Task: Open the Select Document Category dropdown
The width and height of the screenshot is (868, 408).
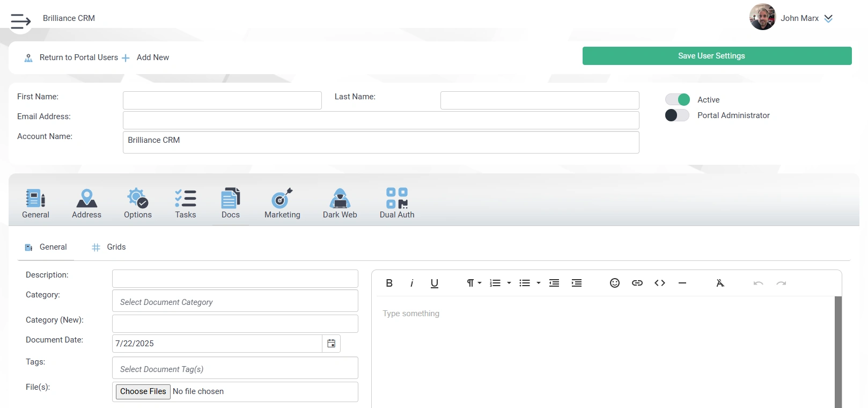Action: (x=235, y=302)
